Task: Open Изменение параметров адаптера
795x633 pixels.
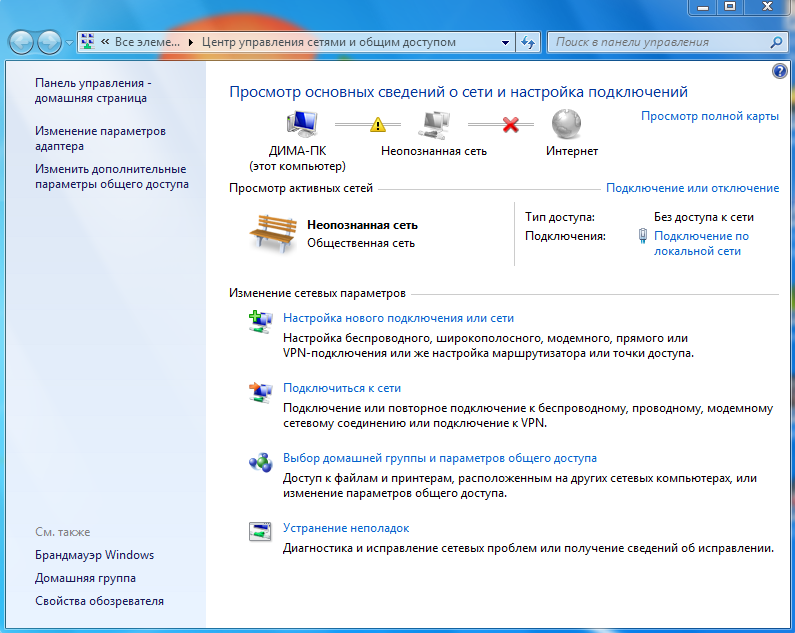Action: (x=100, y=138)
